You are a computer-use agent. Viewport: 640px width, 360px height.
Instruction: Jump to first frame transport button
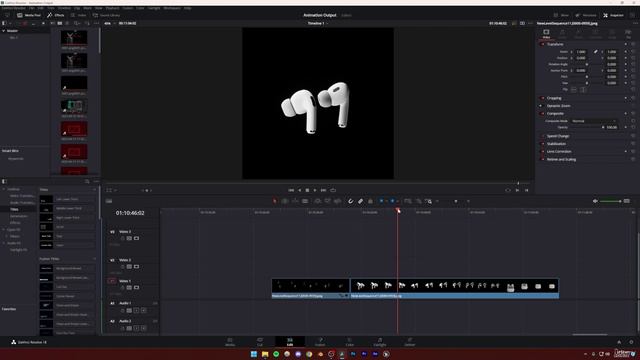point(291,190)
